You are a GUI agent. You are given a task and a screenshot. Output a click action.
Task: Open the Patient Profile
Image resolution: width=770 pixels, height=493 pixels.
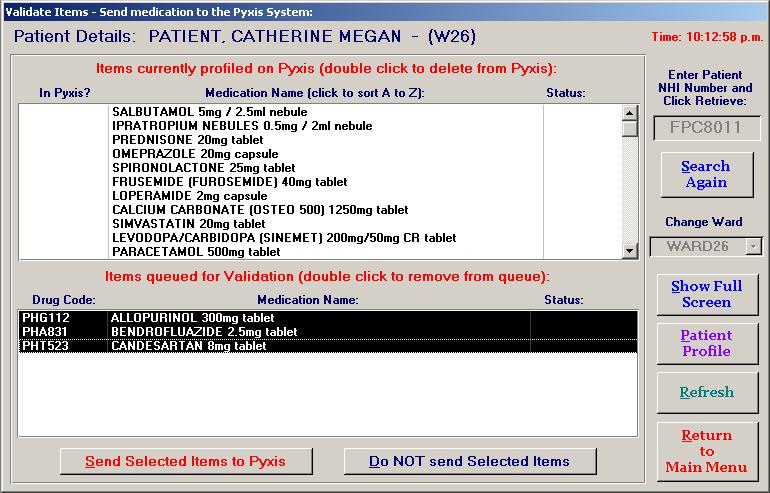706,343
